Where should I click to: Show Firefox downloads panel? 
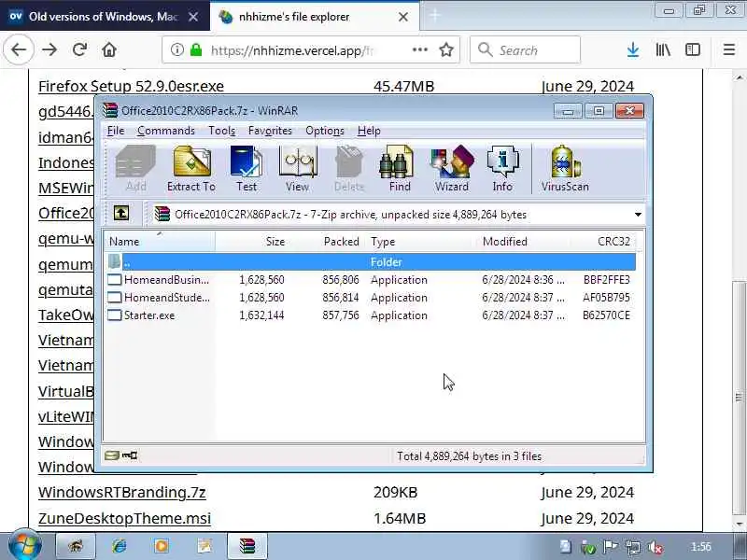tap(633, 49)
